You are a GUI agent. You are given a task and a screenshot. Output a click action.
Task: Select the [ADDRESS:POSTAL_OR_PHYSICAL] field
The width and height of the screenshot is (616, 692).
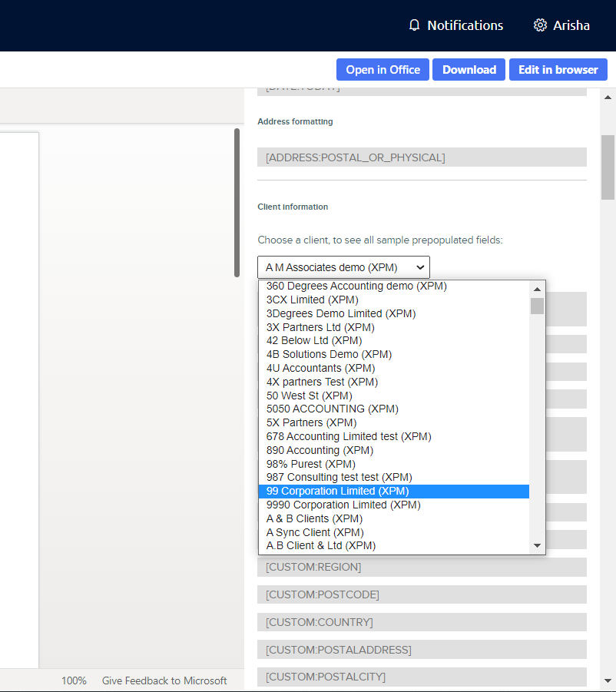(422, 157)
